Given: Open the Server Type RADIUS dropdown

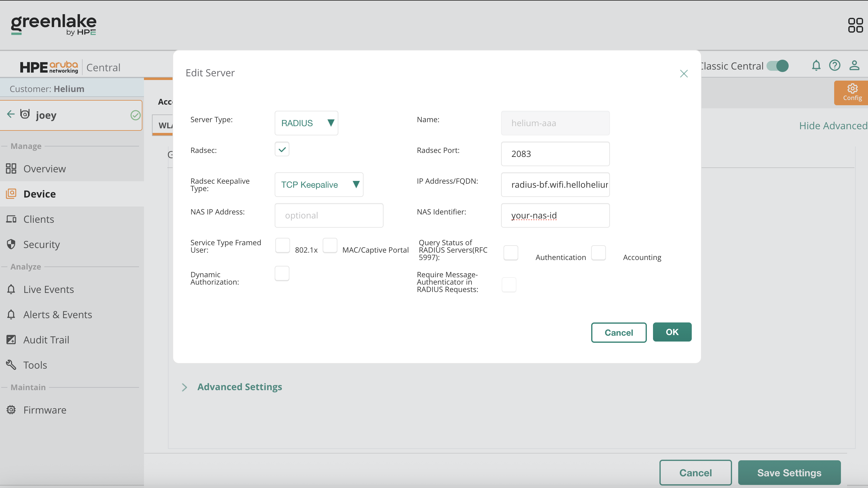Looking at the screenshot, I should point(306,123).
